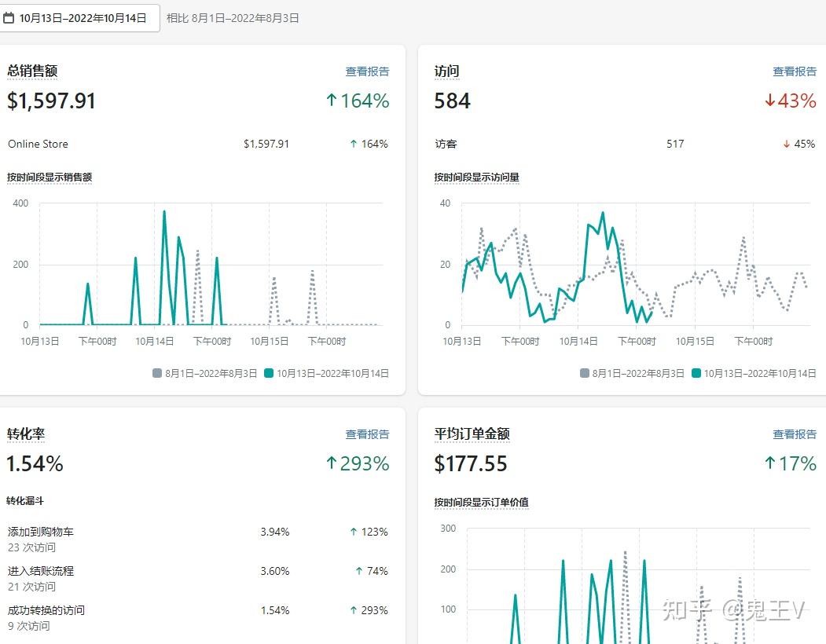Click 按时间段显示访问量 chart heading
This screenshot has width=826, height=644.
(477, 177)
